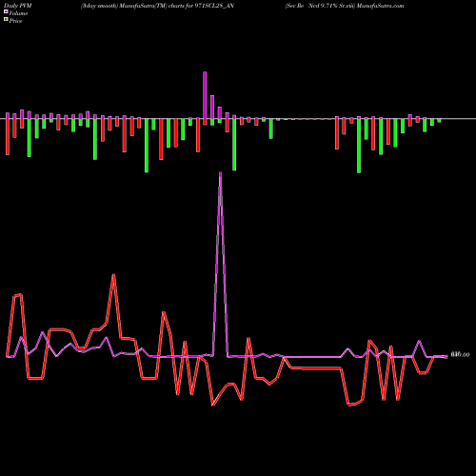Select the 'Price' legend label

click(15, 21)
